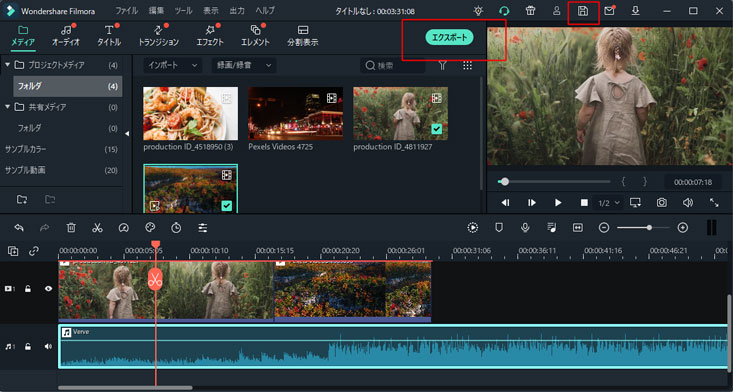Open the ファイル menu
Image resolution: width=733 pixels, height=392 pixels.
126,10
